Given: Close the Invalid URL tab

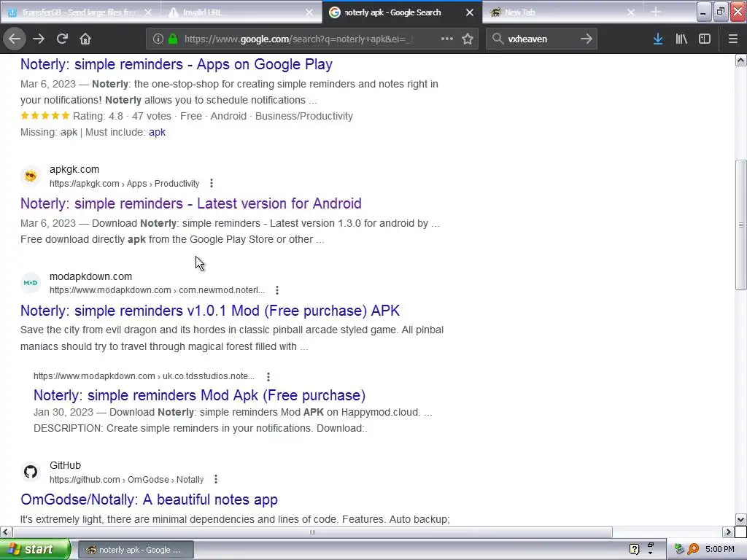Looking at the screenshot, I should (309, 12).
